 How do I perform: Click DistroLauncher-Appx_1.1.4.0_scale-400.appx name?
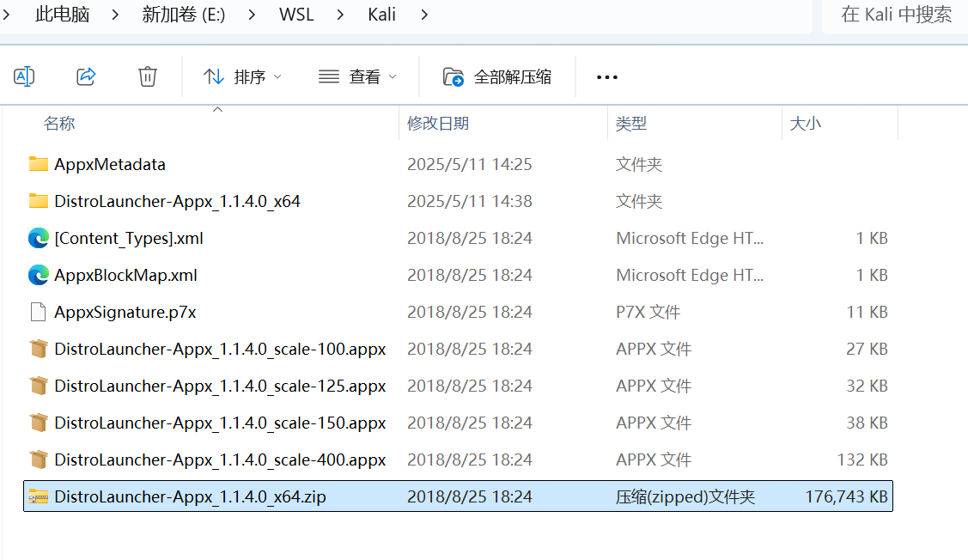point(220,460)
